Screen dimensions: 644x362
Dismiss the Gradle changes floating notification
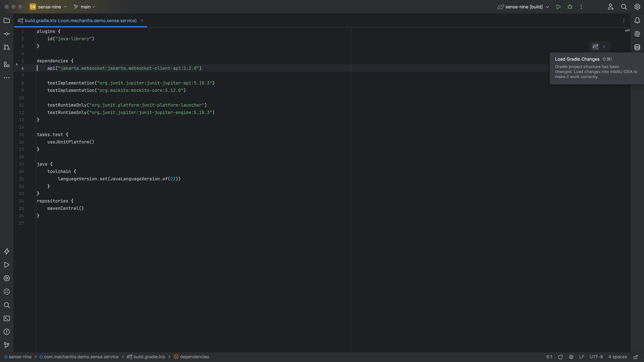[x=604, y=47]
